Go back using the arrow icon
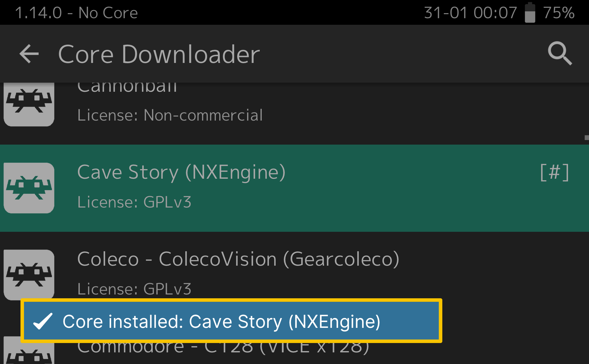589x364 pixels. click(29, 54)
